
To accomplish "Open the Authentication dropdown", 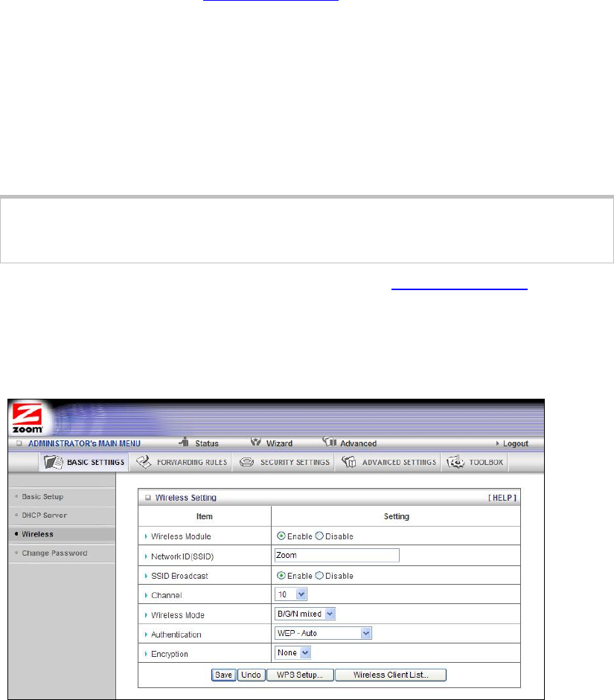I will [323, 633].
